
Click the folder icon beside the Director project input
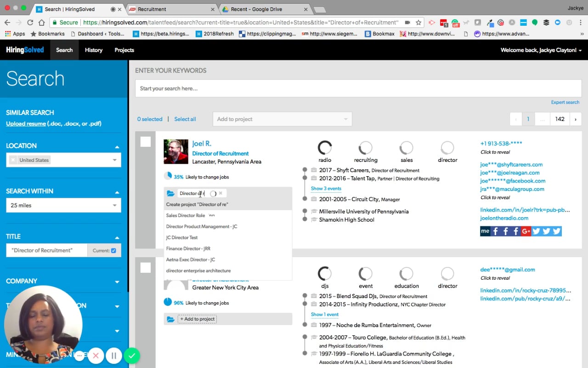[171, 194]
